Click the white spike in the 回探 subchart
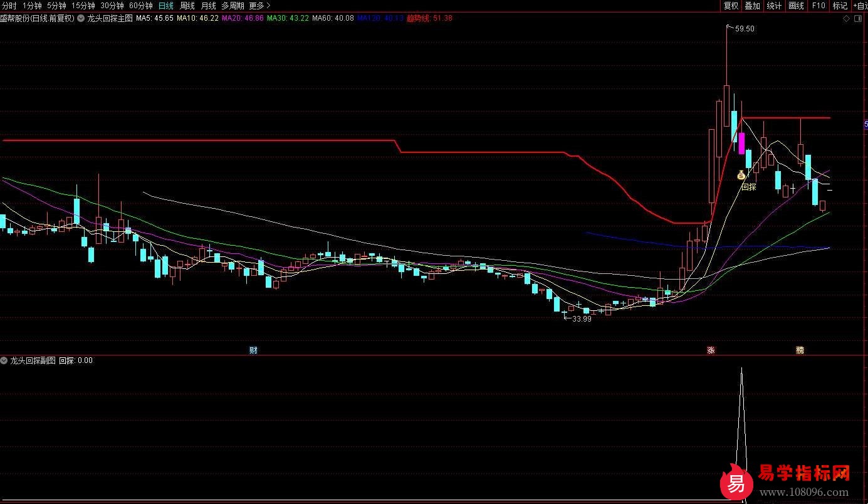 742,433
